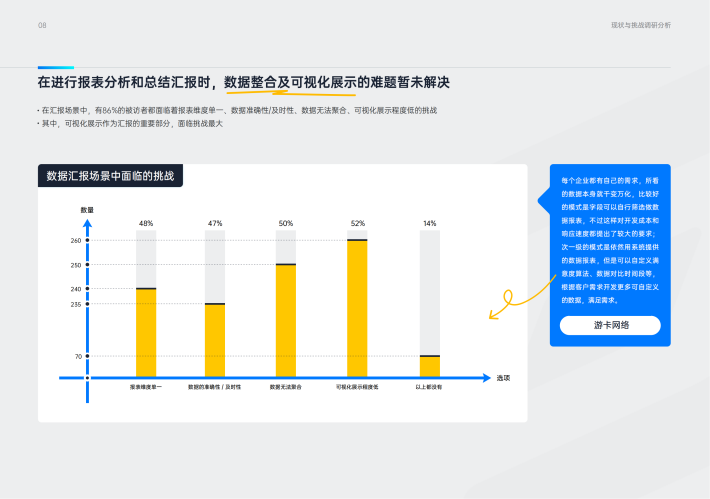Click the 数据汇报场景中面临的挑战 chart title label
Image resolution: width=710 pixels, height=499 pixels.
tap(111, 176)
